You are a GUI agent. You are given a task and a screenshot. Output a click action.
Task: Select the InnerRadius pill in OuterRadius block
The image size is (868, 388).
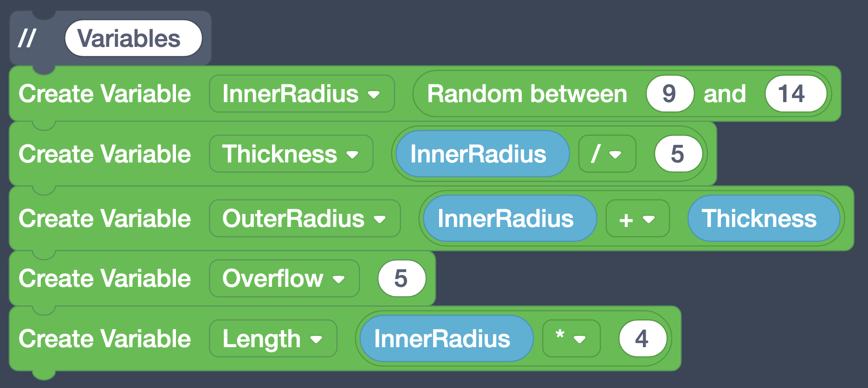point(509,218)
